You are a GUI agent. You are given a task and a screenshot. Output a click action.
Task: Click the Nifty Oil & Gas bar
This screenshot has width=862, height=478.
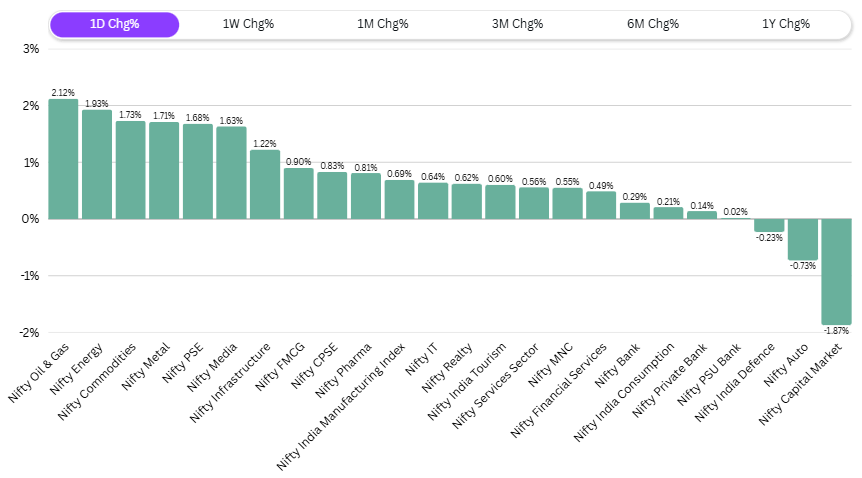[x=63, y=159]
